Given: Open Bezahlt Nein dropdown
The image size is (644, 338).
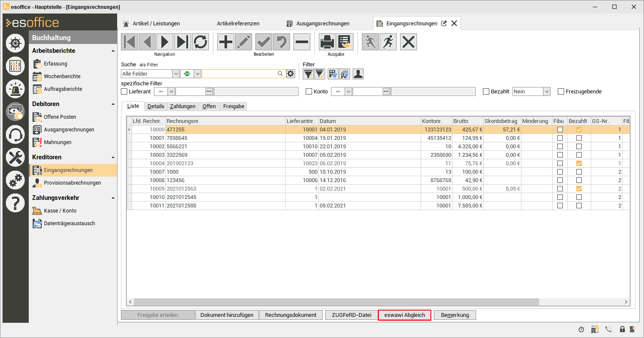Looking at the screenshot, I should [547, 91].
